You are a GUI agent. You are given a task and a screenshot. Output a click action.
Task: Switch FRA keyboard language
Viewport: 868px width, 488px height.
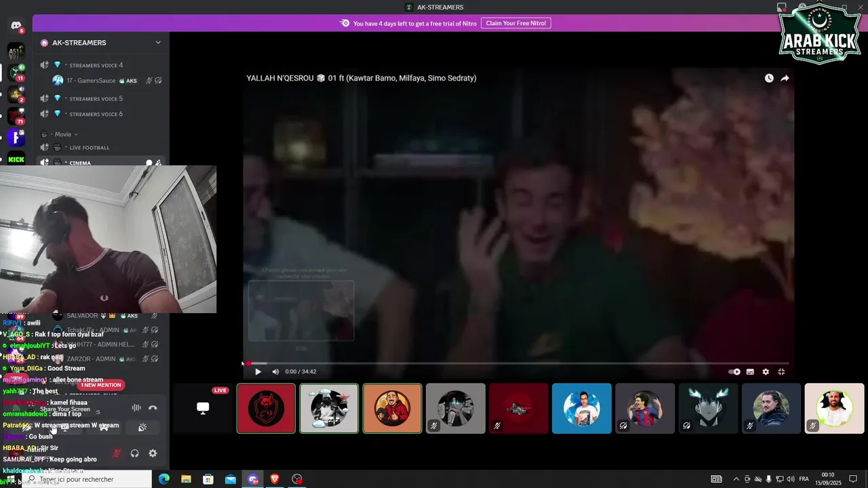[x=804, y=479]
